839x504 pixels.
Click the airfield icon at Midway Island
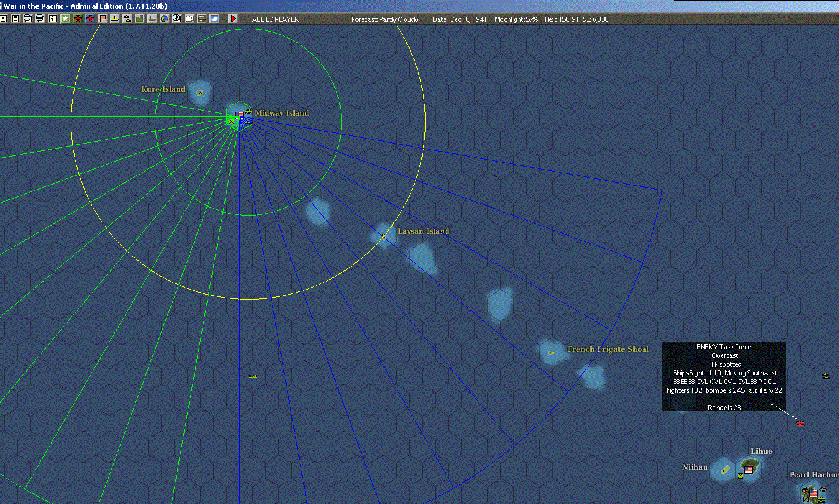[x=248, y=111]
